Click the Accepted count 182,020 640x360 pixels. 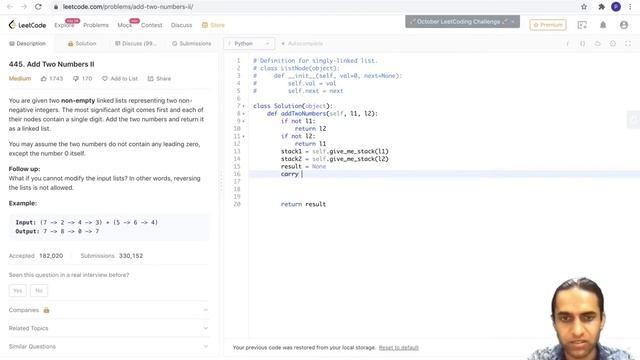[51, 256]
